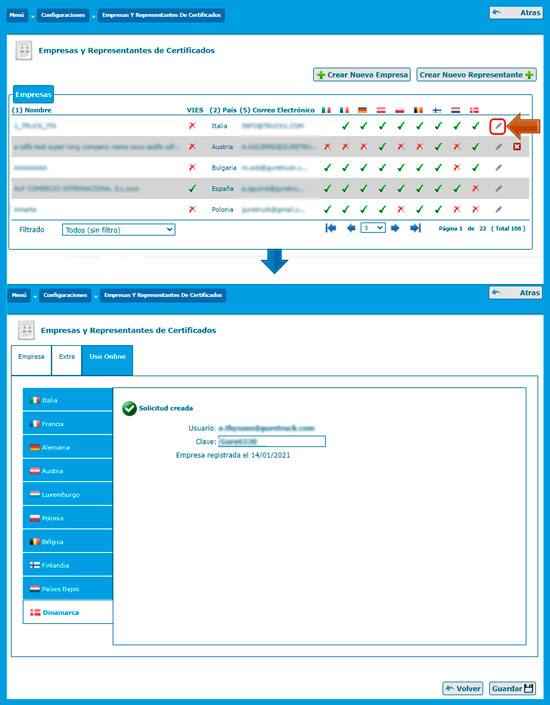The image size is (550, 705).
Task: Save with the Guardar button
Action: click(x=513, y=688)
